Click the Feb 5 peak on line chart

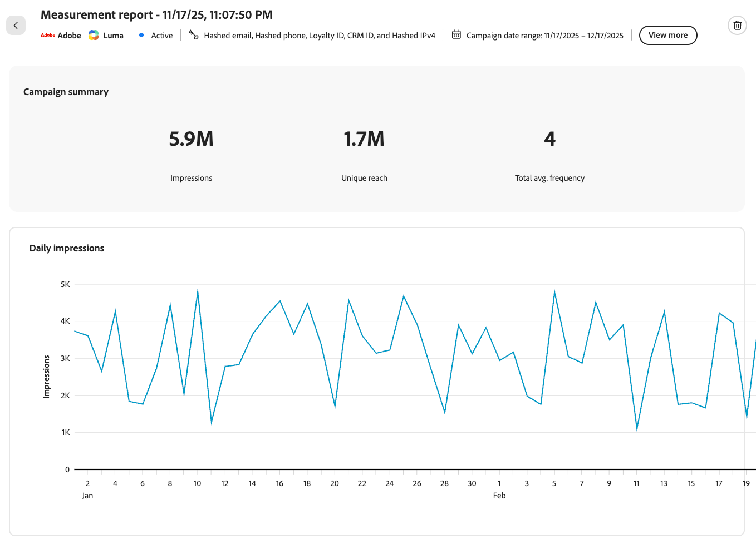[x=554, y=291]
